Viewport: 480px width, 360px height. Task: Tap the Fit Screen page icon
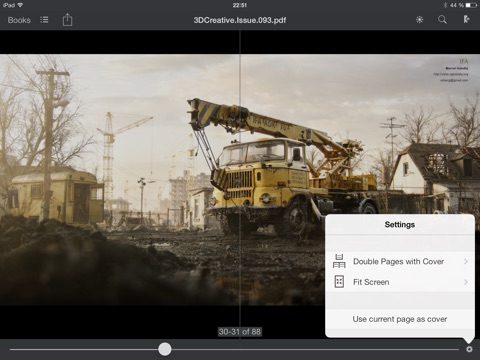coord(339,282)
